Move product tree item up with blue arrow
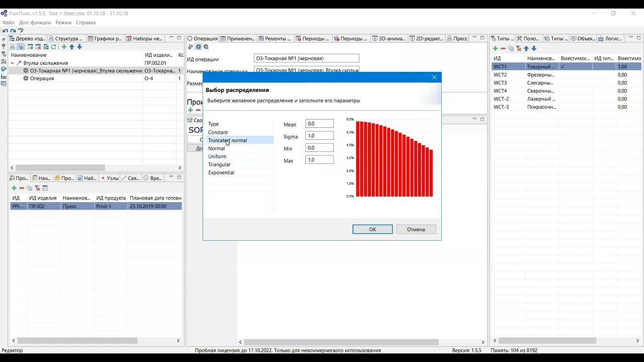This screenshot has width=644, height=362. coord(71,47)
